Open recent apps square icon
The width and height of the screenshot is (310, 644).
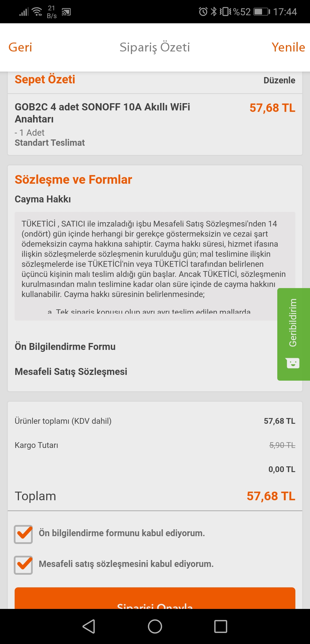click(x=221, y=626)
